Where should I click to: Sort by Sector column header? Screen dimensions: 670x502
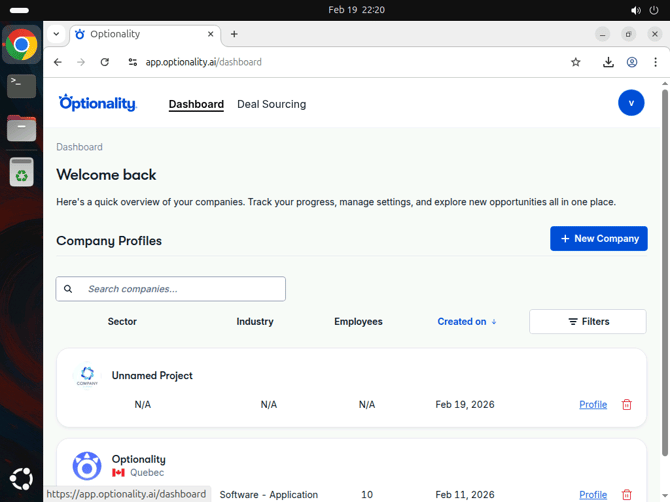point(122,321)
